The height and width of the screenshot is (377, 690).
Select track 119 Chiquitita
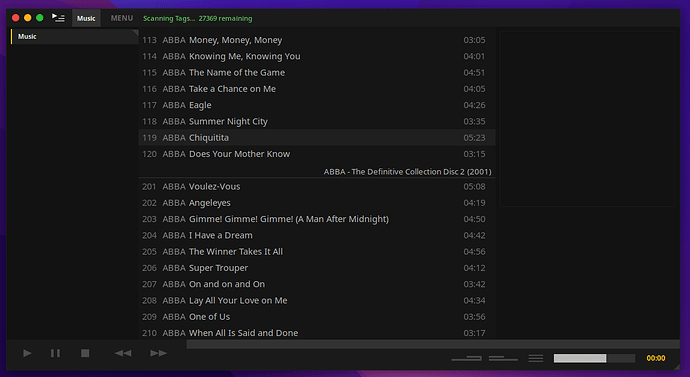317,138
